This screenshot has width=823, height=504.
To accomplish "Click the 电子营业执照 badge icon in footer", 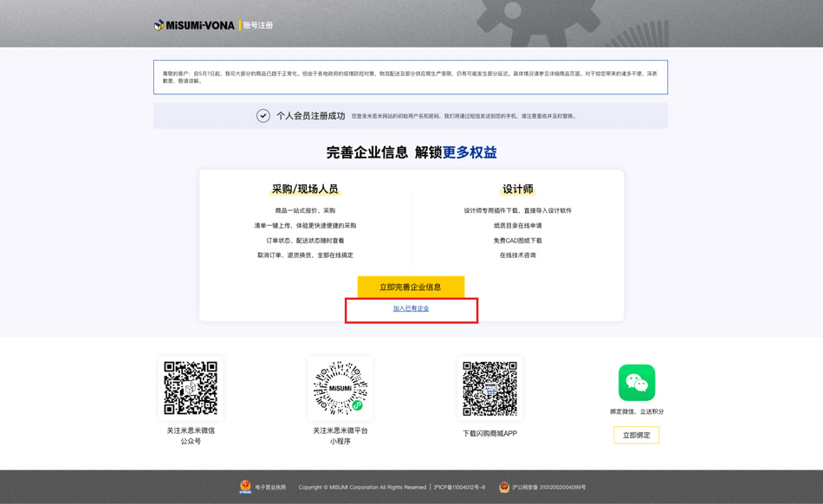I will (245, 487).
